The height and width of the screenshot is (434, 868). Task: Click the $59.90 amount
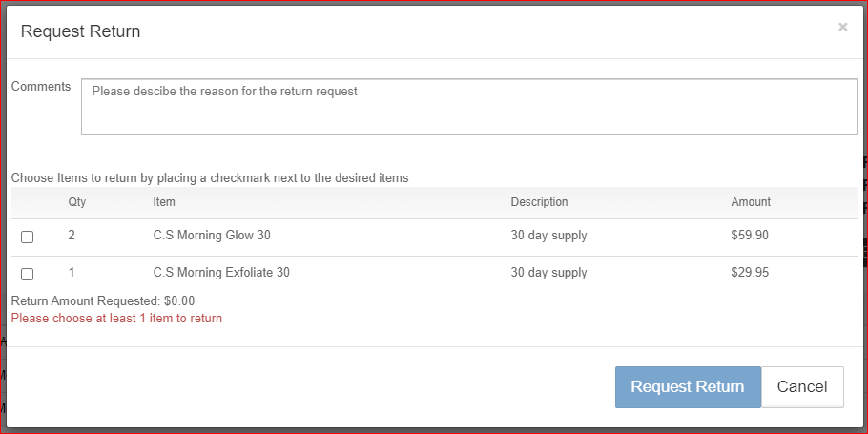pos(750,236)
